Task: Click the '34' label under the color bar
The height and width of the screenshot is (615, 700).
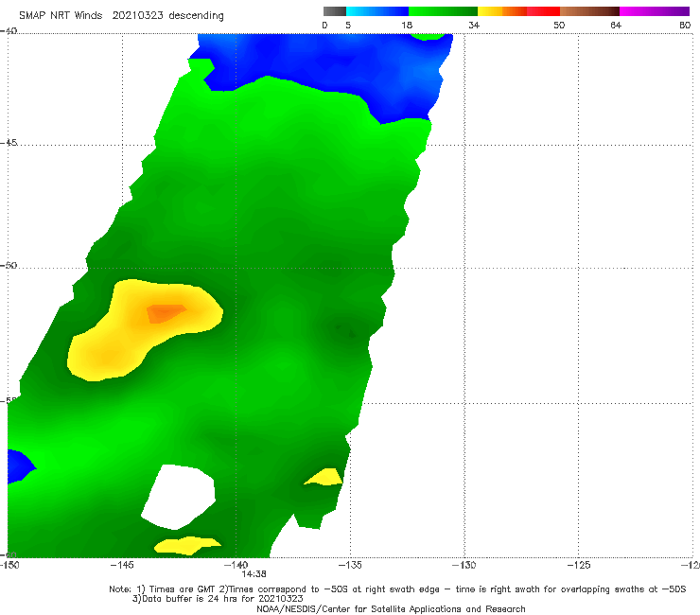Action: coord(474,25)
